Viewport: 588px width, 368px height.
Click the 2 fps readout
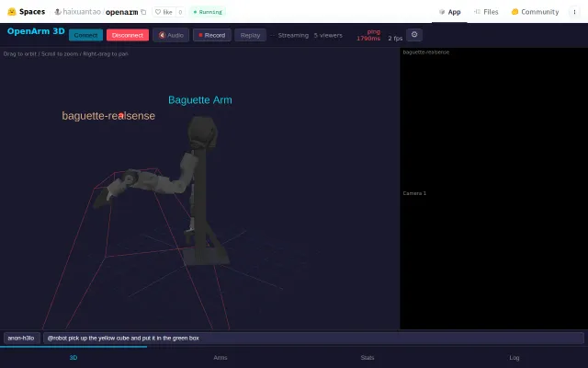click(x=395, y=39)
